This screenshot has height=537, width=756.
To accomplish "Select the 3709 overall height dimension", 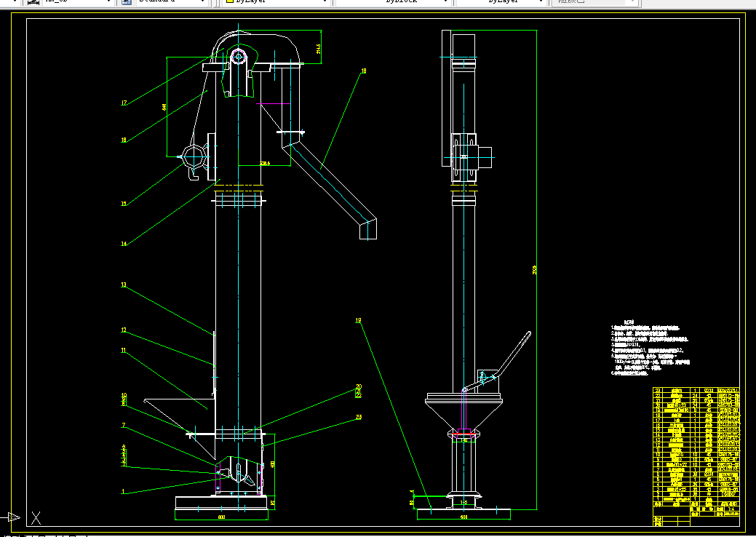I will coord(534,270).
